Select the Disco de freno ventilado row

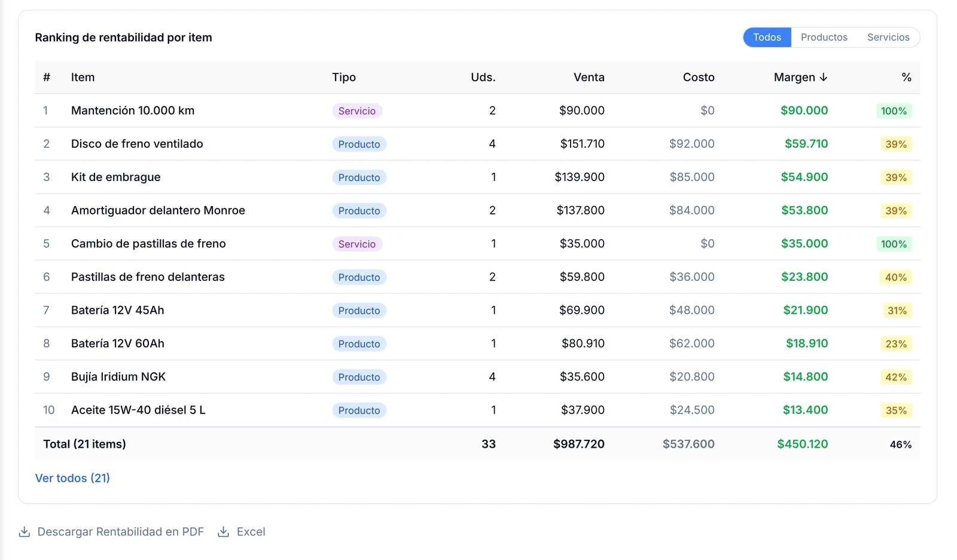477,144
